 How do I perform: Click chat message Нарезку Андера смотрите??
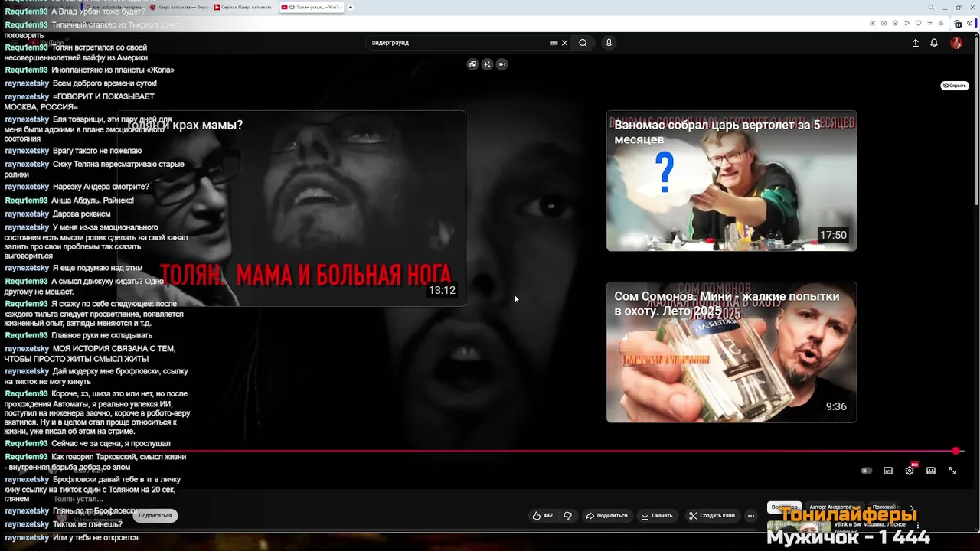[x=101, y=187]
